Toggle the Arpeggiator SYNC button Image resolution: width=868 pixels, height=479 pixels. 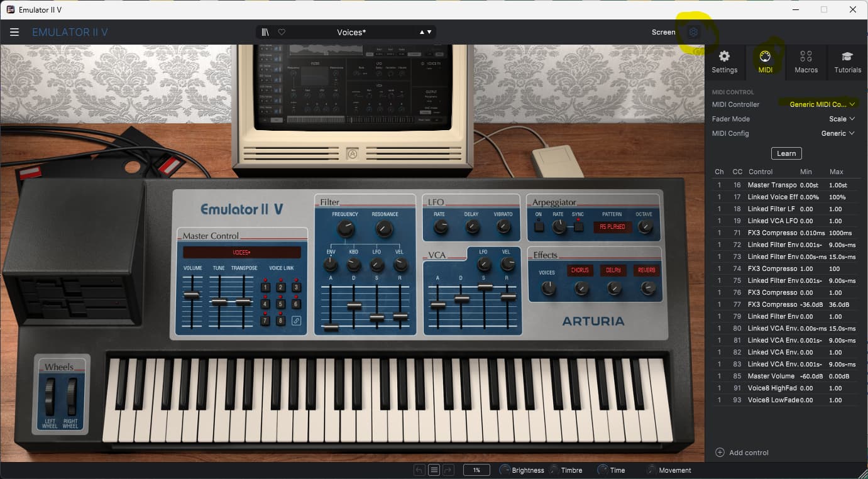click(578, 226)
